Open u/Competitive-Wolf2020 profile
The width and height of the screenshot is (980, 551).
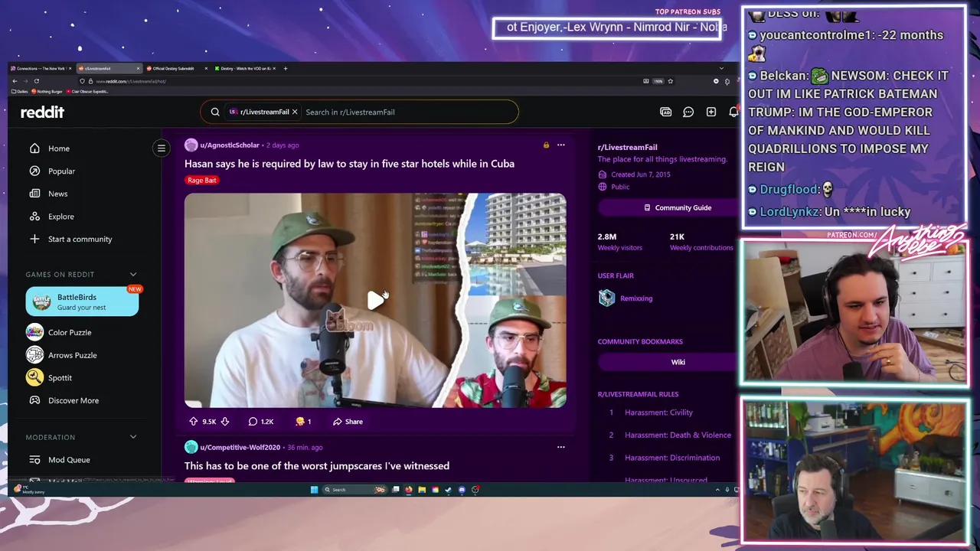click(x=240, y=447)
